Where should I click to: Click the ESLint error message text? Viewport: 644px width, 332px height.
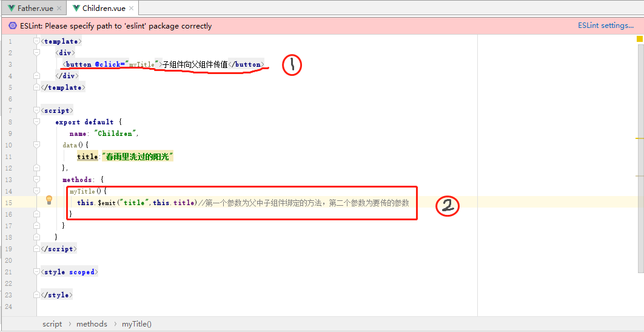[x=116, y=26]
